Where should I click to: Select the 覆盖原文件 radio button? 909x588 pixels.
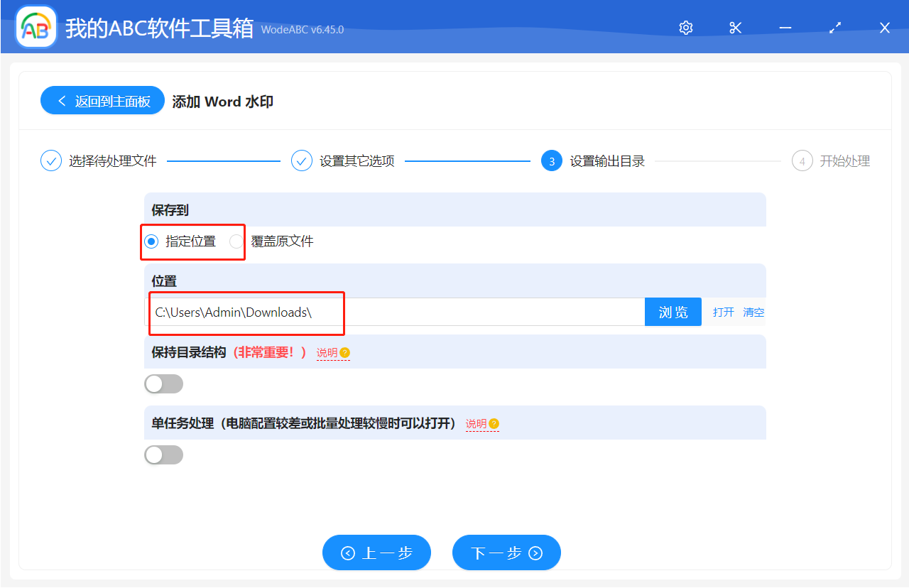(235, 241)
